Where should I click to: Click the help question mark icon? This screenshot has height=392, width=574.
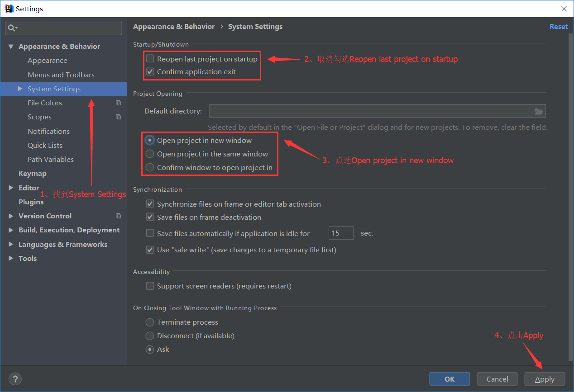15,379
